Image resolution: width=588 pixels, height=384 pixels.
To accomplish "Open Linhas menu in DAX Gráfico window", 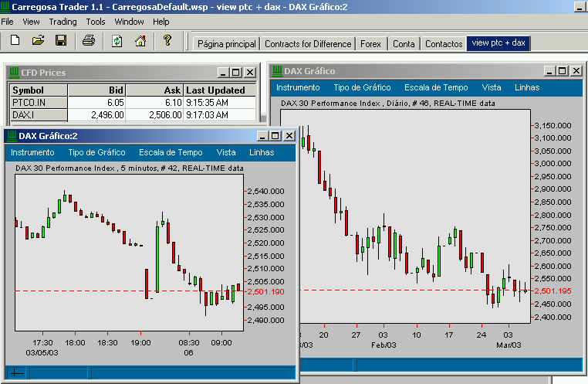I will pos(527,87).
